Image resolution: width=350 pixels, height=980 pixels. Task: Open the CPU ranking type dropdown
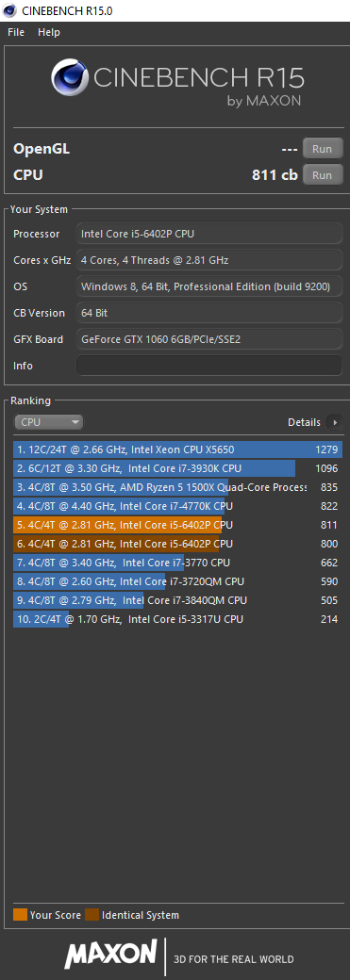coord(49,422)
